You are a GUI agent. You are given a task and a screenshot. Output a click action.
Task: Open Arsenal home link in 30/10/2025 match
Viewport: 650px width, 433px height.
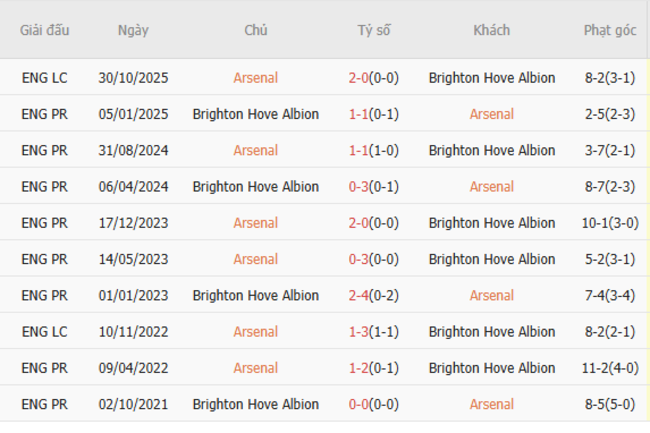pos(255,78)
